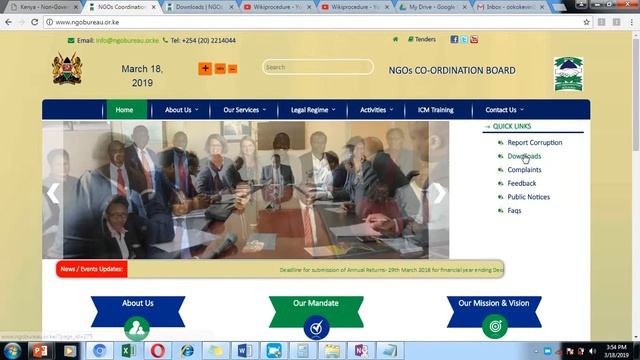Open Internet Explorer from the taskbar

pos(187,351)
